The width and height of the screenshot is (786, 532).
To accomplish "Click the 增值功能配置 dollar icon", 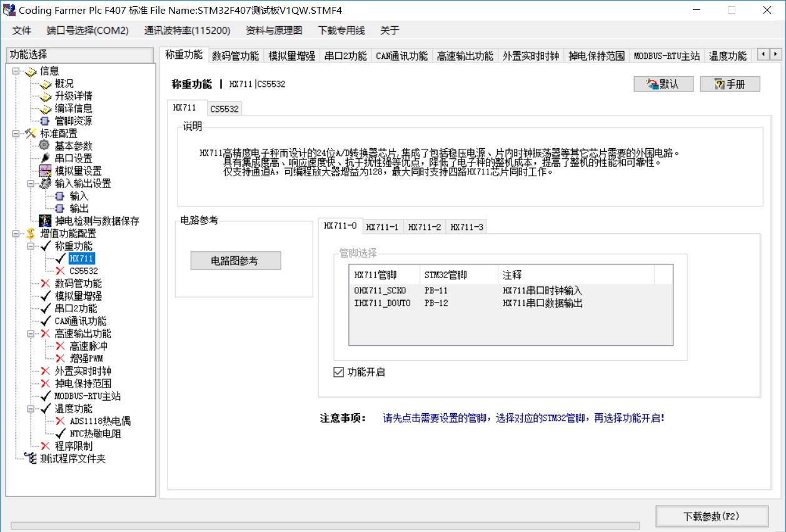I will pos(31,233).
